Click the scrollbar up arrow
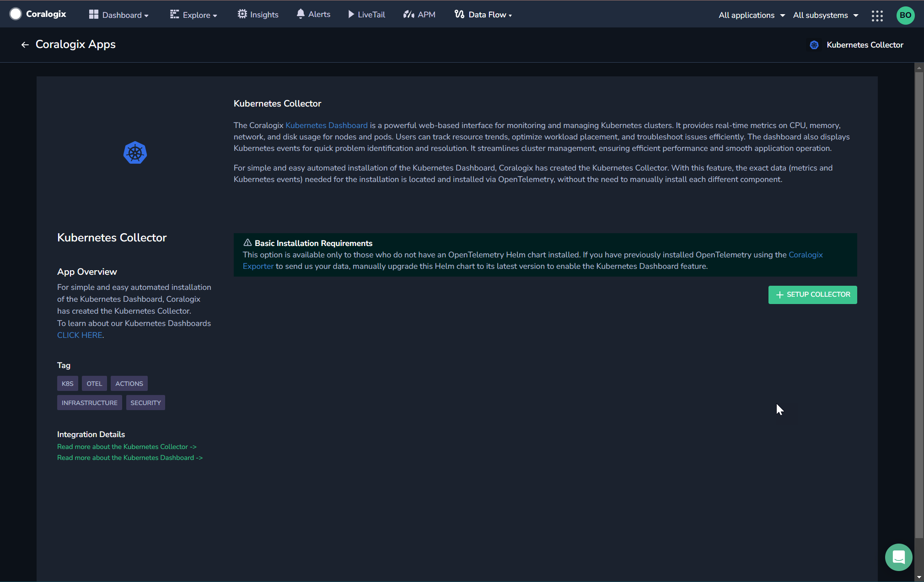The height and width of the screenshot is (582, 924). 919,68
